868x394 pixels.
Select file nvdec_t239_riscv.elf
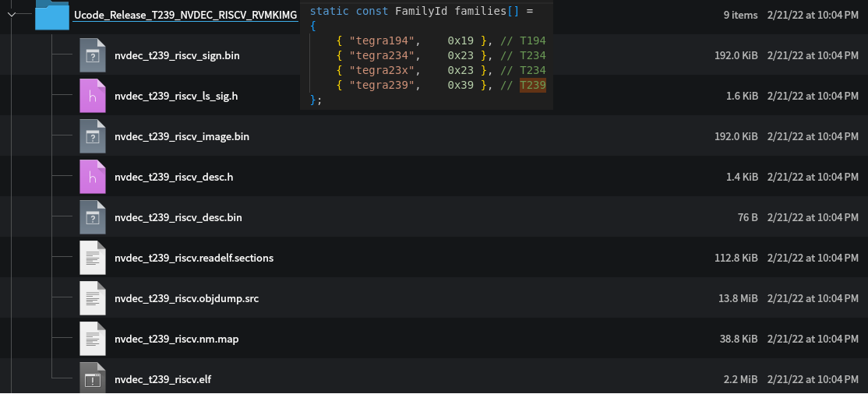pos(163,380)
